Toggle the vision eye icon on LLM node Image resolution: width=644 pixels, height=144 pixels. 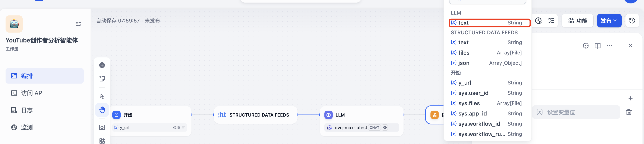pos(385,127)
